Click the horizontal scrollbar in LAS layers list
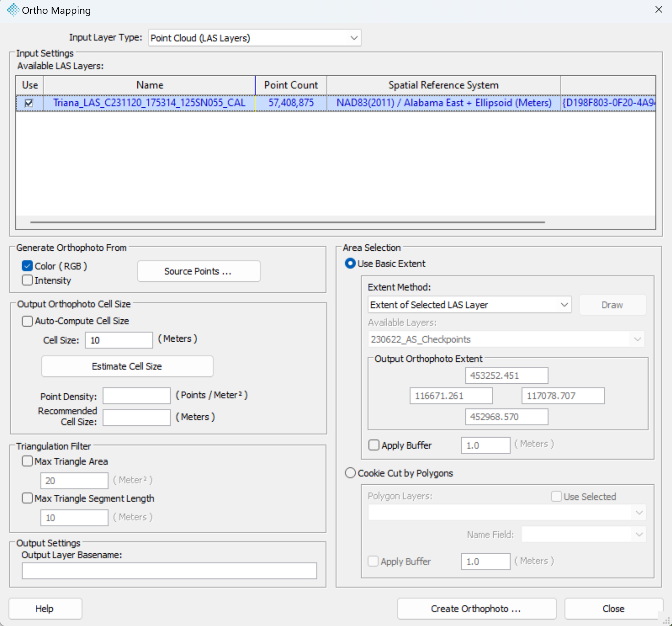 pos(287,222)
